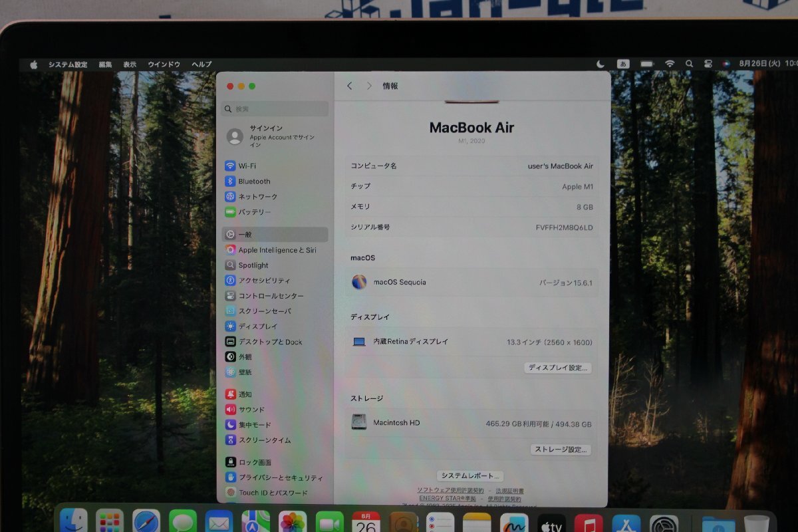798x532 pixels.
Task: Open Messages from the Dock
Action: click(x=183, y=522)
